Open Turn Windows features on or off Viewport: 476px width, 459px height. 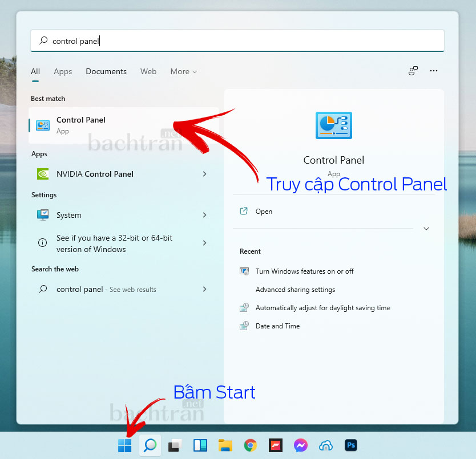tap(304, 271)
